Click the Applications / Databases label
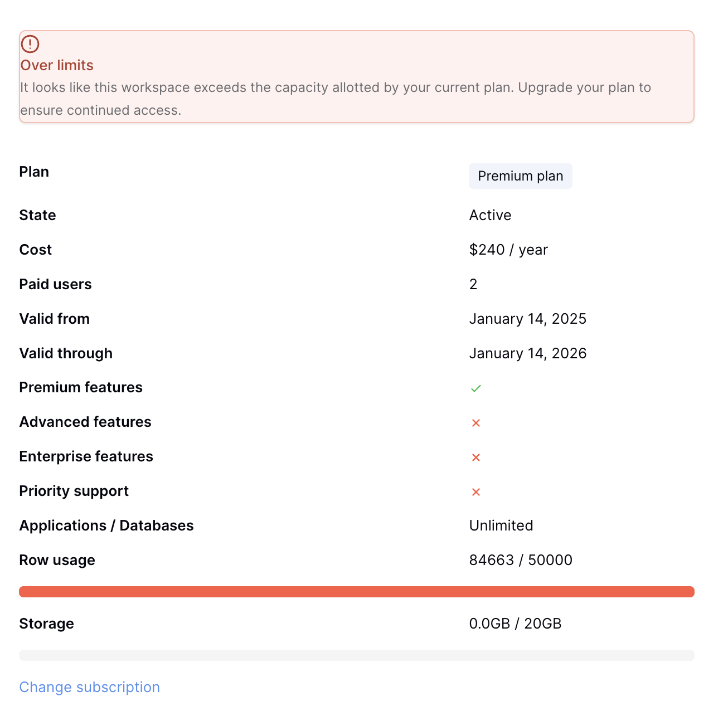Viewport: 728px width, 701px height. click(106, 525)
